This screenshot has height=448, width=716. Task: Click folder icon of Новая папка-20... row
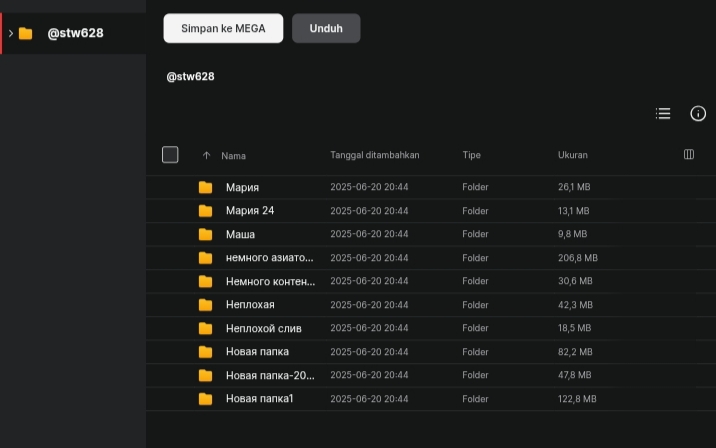click(x=205, y=375)
